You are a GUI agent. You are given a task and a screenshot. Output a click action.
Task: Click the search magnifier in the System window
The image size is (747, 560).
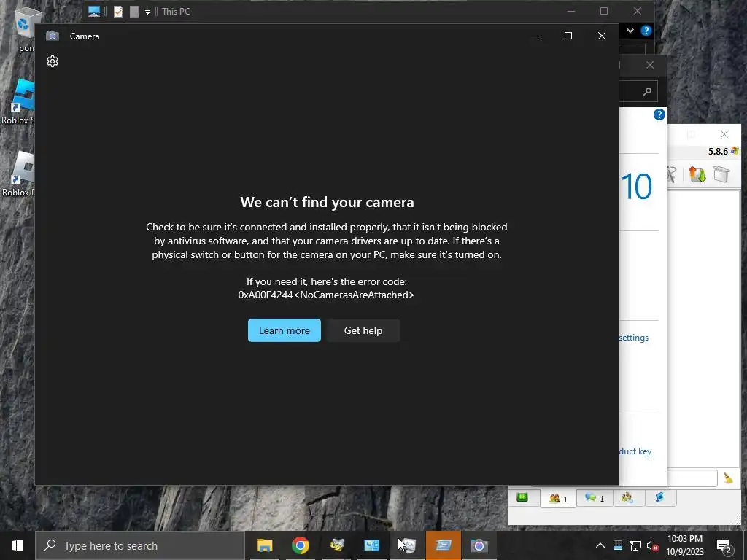click(x=647, y=91)
